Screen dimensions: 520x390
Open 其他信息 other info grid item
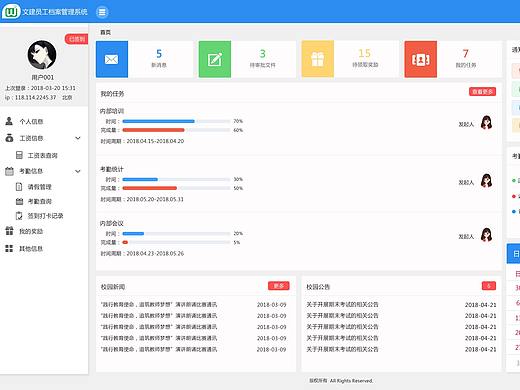pos(31,249)
